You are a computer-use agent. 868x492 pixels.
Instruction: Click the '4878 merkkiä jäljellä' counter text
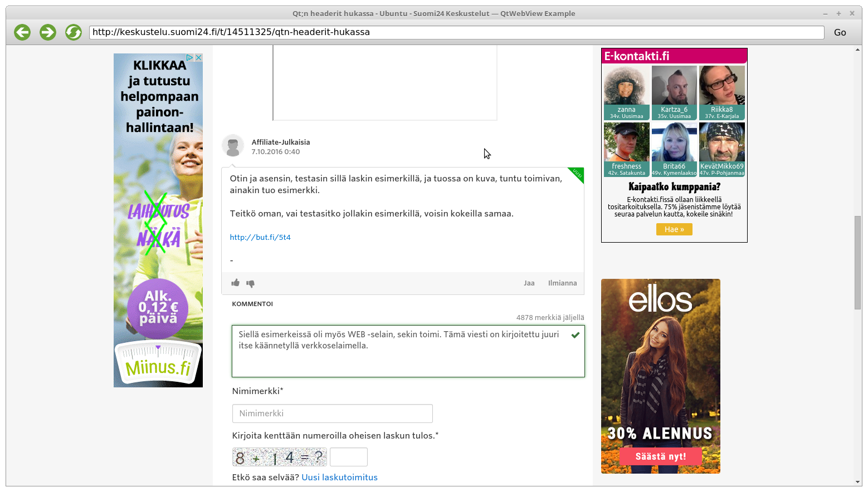[x=550, y=318]
